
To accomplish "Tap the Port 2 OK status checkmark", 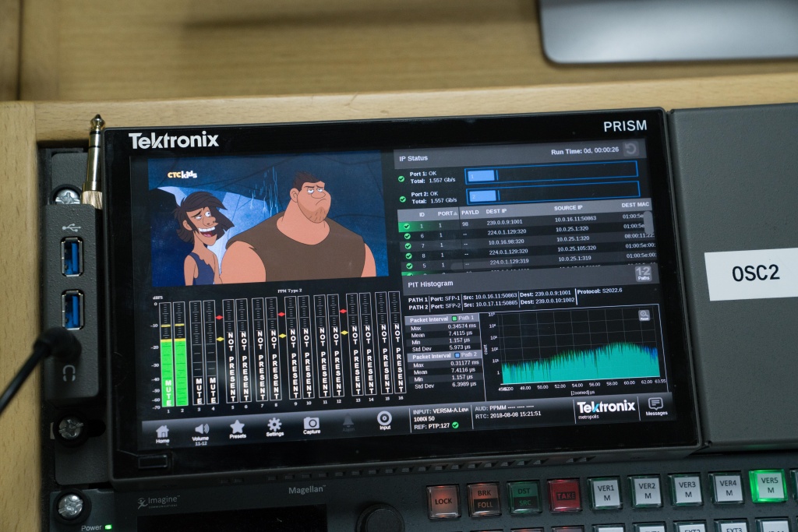I will pyautogui.click(x=402, y=199).
